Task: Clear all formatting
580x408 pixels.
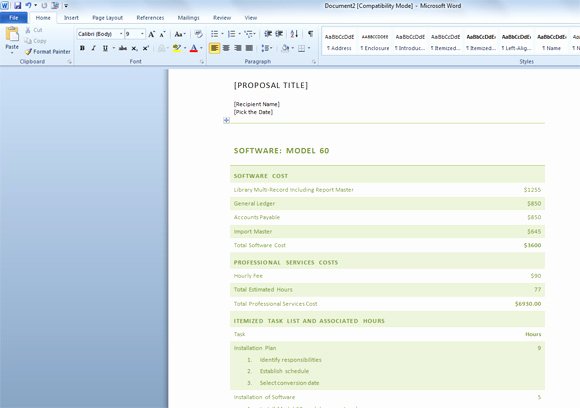Action: 199,34
